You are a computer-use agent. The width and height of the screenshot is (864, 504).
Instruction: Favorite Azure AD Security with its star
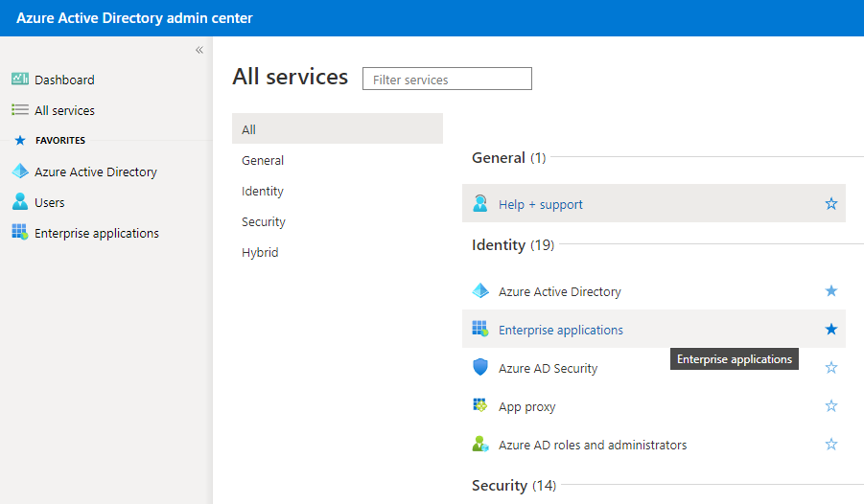831,367
